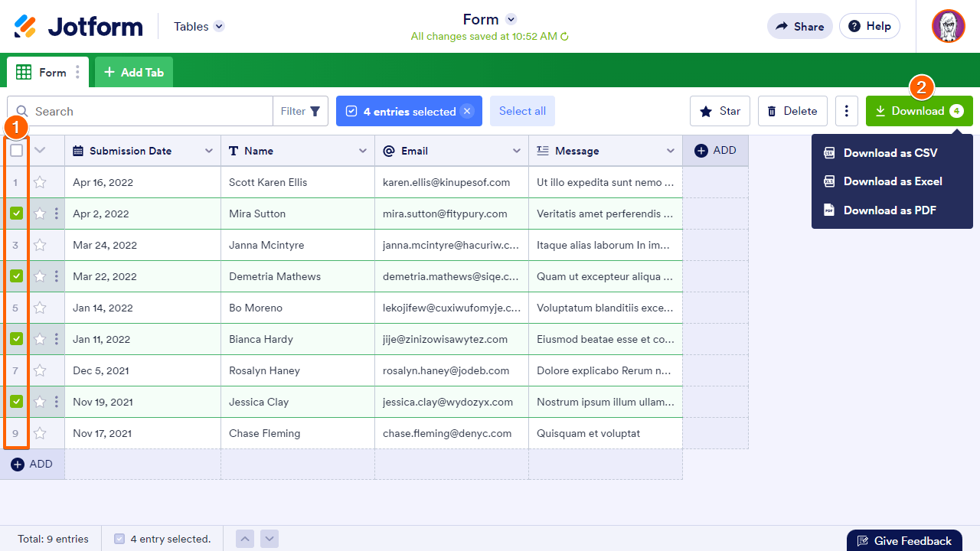Image resolution: width=980 pixels, height=551 pixels.
Task: Open row menu for Jessica Clay
Action: (57, 402)
